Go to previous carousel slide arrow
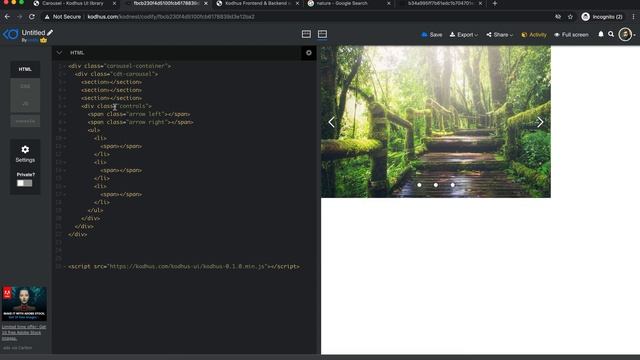The width and height of the screenshot is (640, 360). coord(331,122)
